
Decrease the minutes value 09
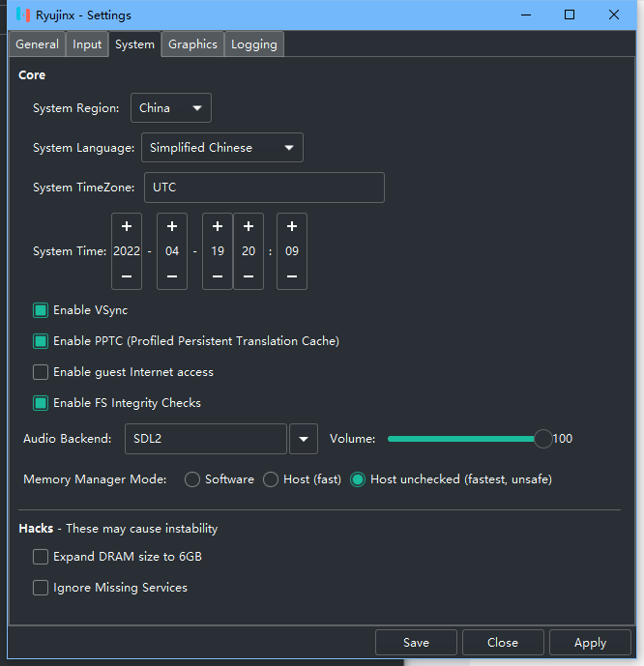(x=292, y=276)
